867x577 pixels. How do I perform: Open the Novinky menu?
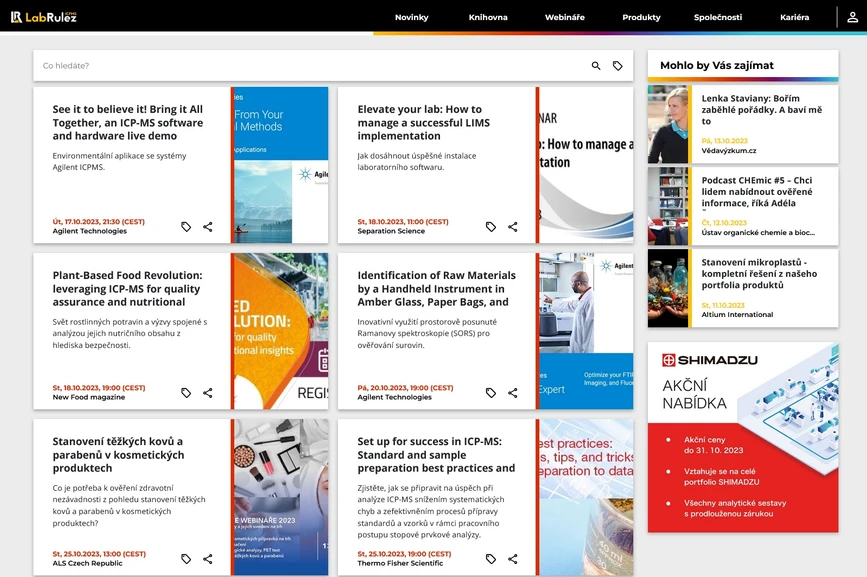[412, 16]
